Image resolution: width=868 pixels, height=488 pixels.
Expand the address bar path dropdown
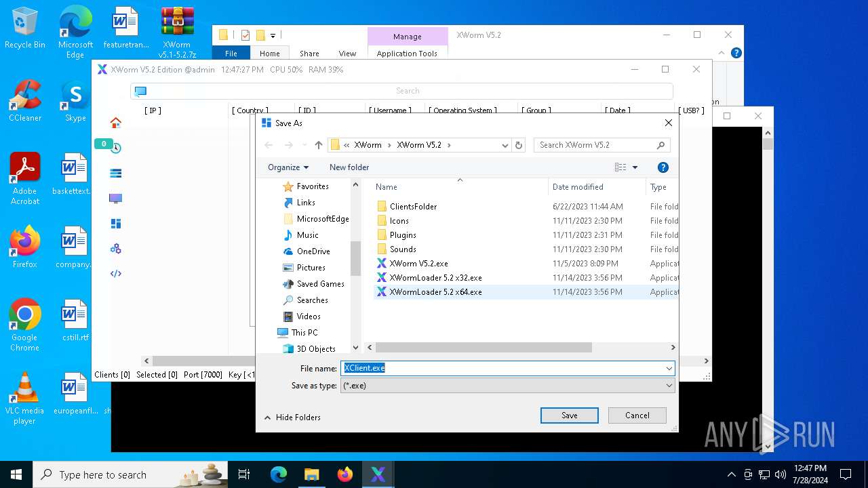tap(505, 145)
